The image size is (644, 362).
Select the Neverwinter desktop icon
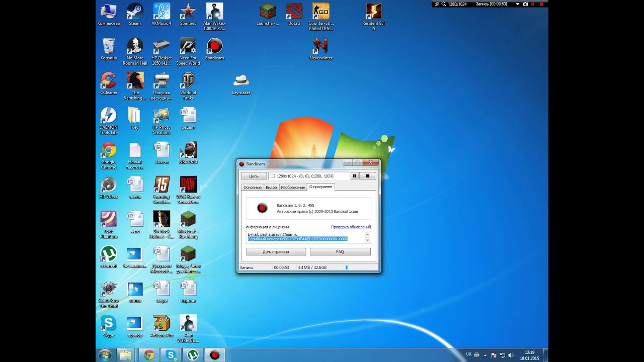(321, 49)
